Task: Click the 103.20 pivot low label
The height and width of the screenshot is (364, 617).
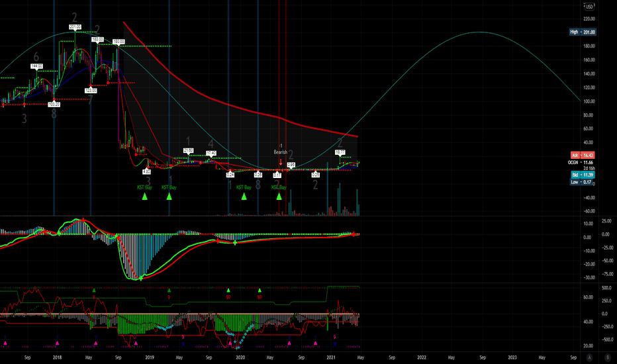Action: pyautogui.click(x=54, y=105)
